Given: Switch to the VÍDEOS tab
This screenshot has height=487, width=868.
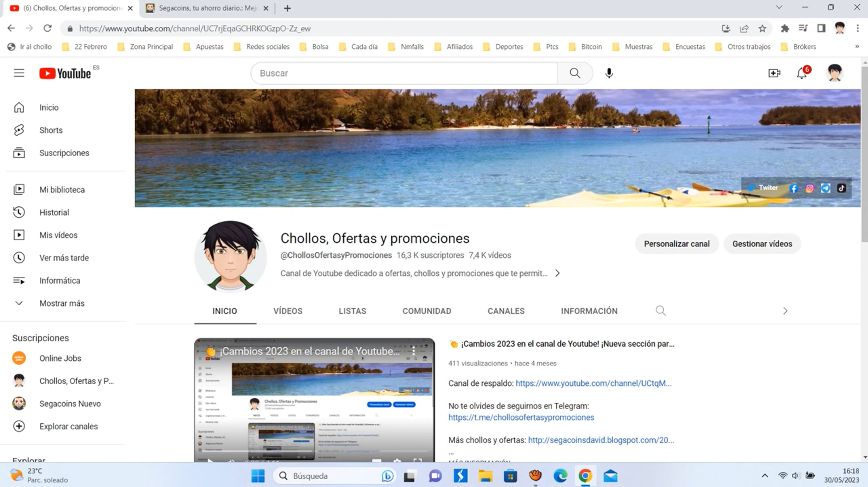Looking at the screenshot, I should point(288,311).
